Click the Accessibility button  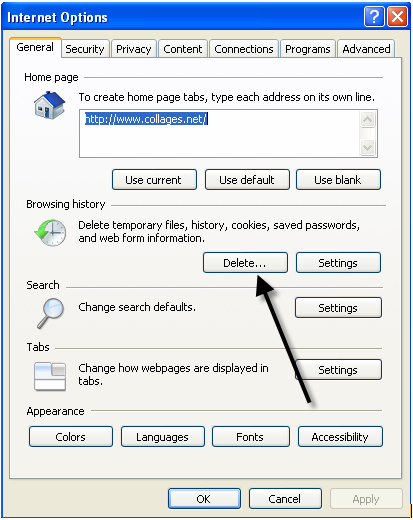click(x=340, y=437)
